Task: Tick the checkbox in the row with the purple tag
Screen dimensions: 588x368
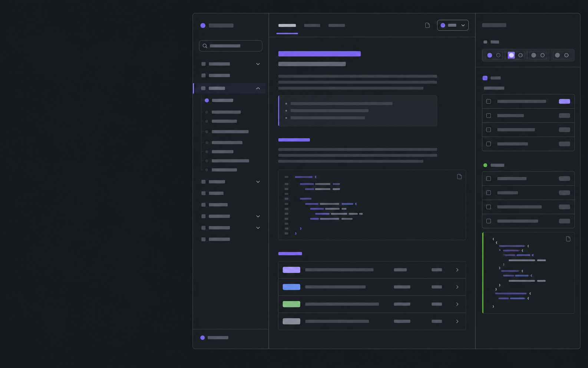Action: point(489,101)
